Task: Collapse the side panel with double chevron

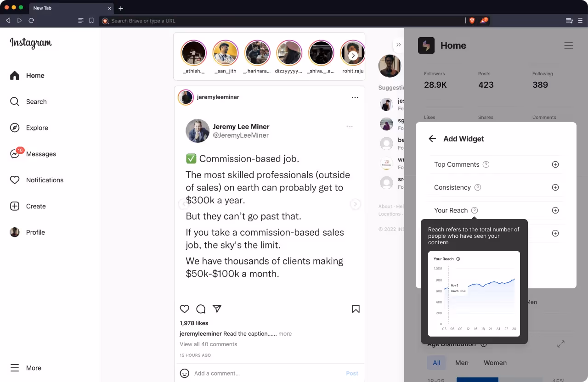Action: [398, 45]
